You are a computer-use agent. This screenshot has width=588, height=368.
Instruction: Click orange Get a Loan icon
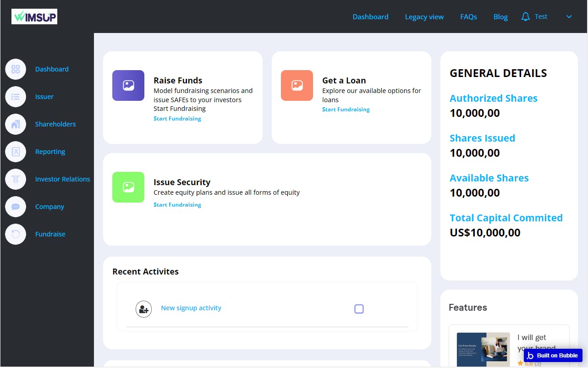[x=297, y=85]
